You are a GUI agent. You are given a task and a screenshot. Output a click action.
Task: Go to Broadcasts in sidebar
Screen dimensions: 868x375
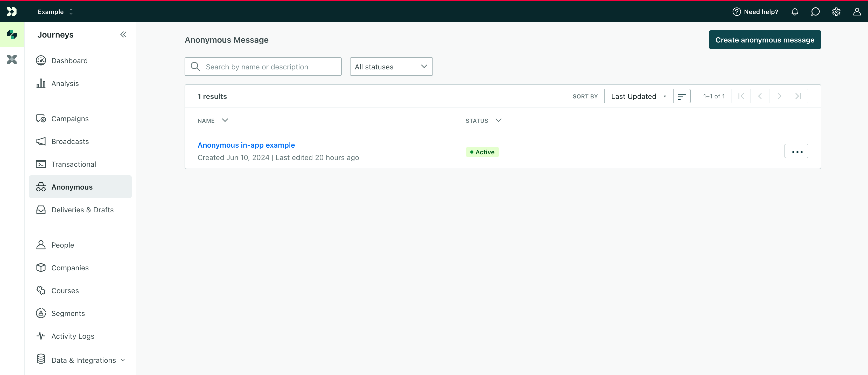80,141
